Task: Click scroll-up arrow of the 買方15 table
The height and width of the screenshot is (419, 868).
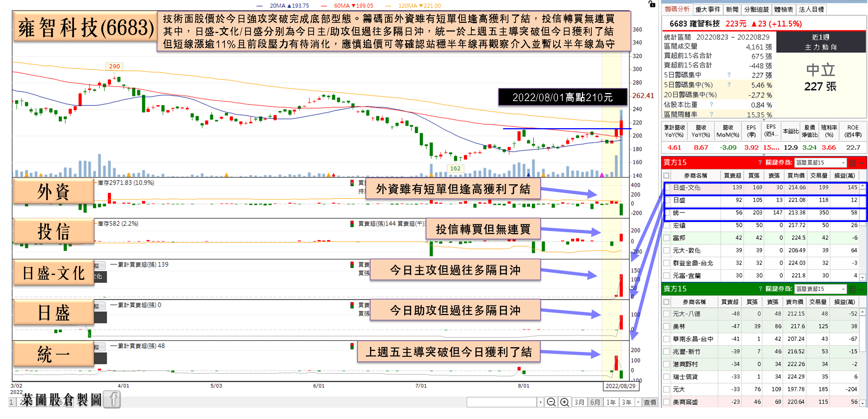Action: (x=863, y=187)
